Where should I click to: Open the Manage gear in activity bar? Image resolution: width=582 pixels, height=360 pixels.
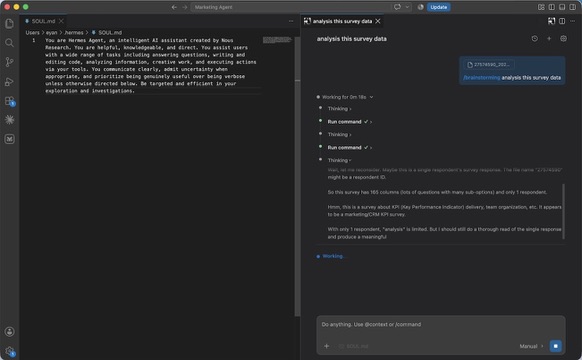click(x=10, y=351)
